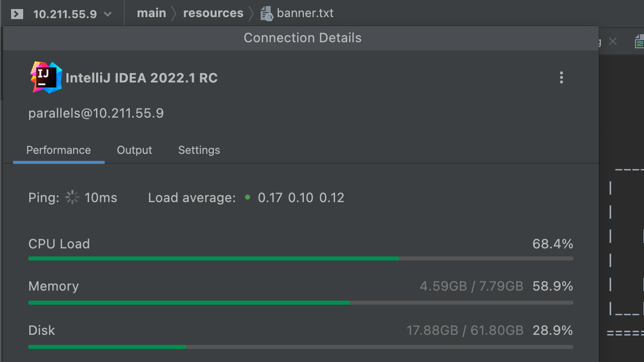Click the image file icon on the rightmost editor tab
This screenshot has width=644, height=362.
click(639, 42)
